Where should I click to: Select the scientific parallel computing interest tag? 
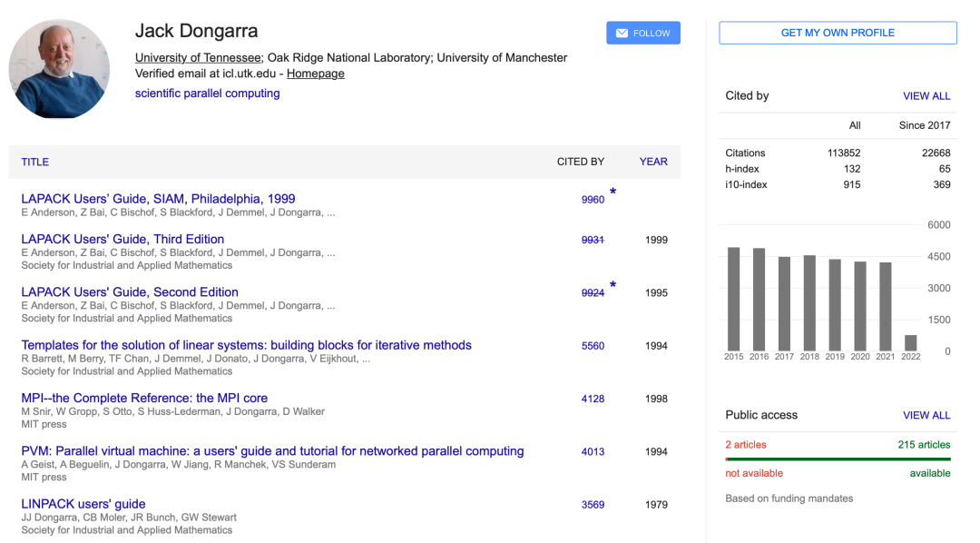207,94
